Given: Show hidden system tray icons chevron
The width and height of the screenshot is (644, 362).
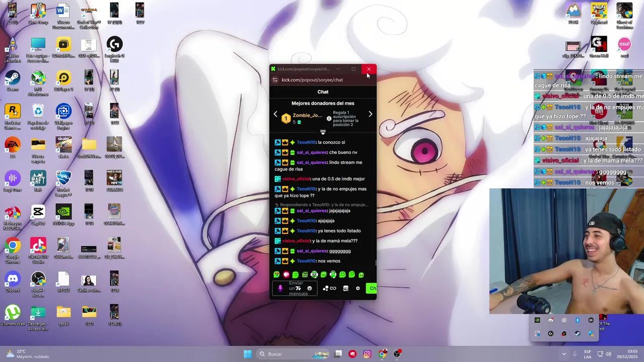Looking at the screenshot, I should pos(564,354).
